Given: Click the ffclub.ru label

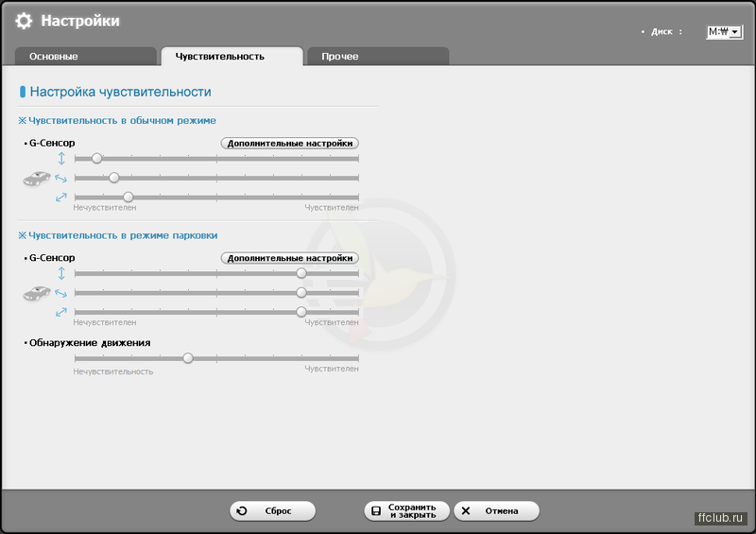Looking at the screenshot, I should tap(720, 518).
